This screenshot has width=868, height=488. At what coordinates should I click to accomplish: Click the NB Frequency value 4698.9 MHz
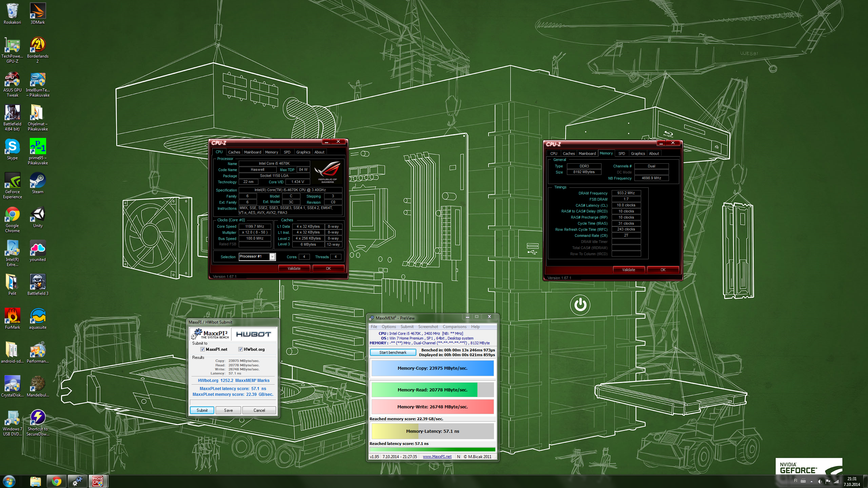(x=651, y=178)
